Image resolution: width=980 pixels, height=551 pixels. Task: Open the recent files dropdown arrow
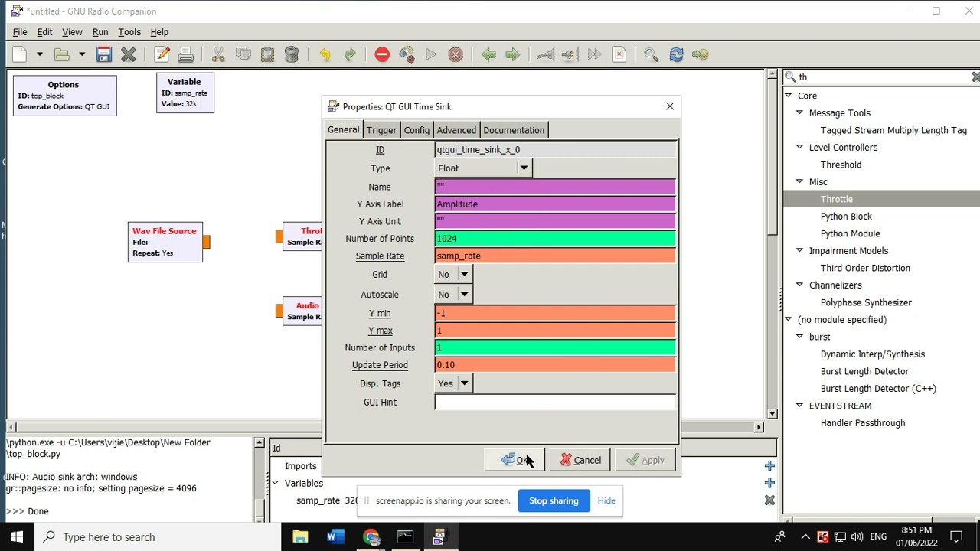point(81,54)
